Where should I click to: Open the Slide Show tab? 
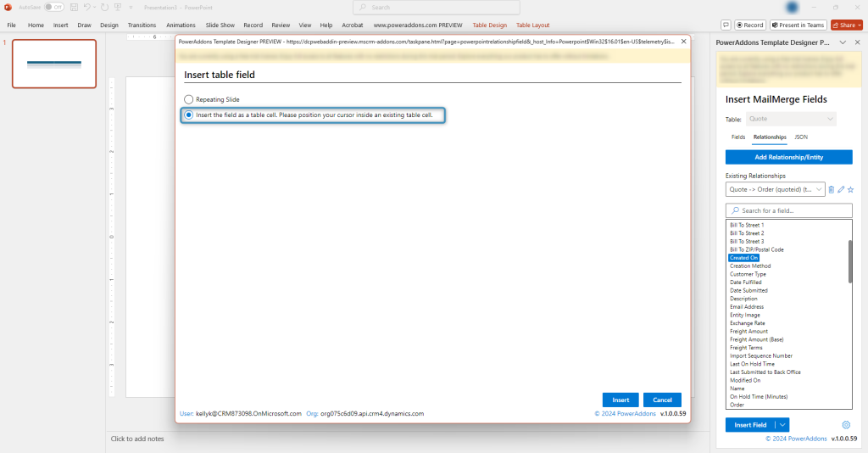220,25
